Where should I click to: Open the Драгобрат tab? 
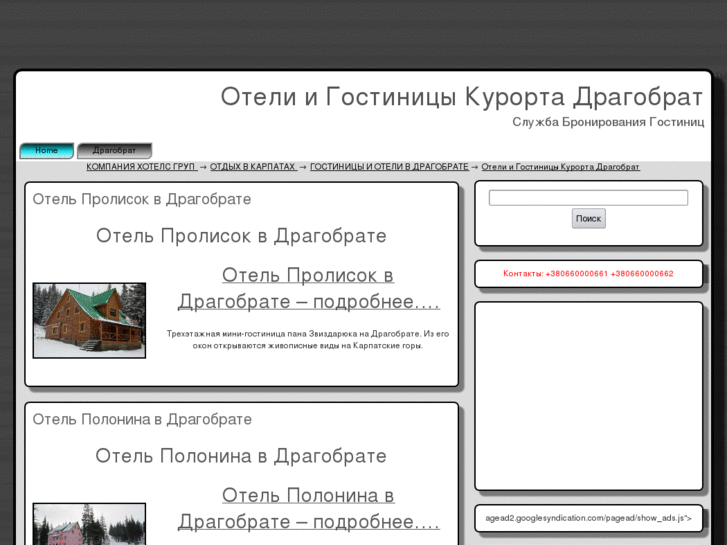tap(114, 150)
